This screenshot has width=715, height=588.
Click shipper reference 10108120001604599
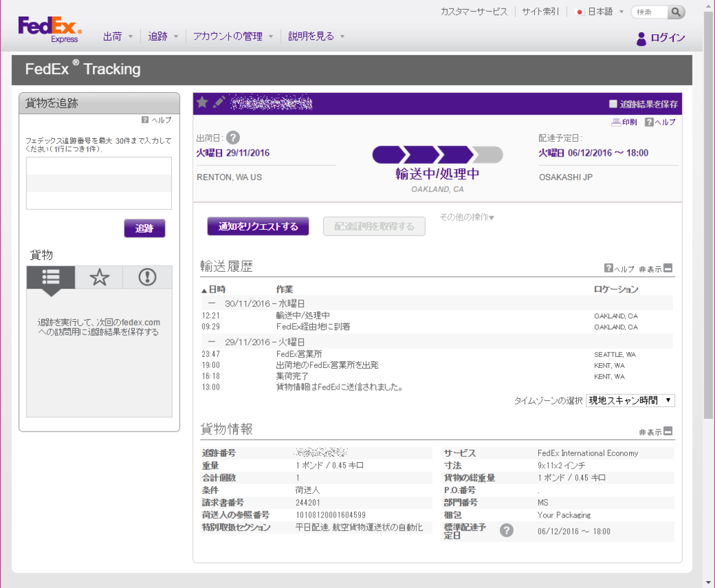coord(330,515)
